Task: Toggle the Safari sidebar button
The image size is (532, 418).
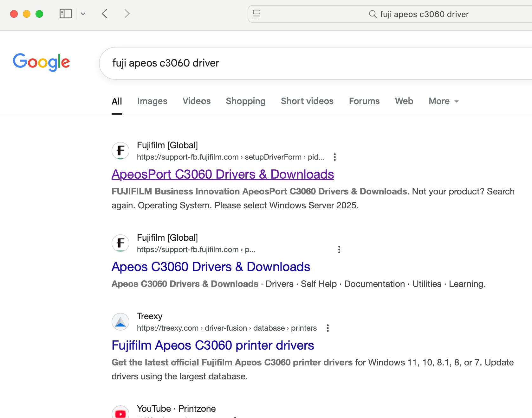Action: tap(66, 14)
